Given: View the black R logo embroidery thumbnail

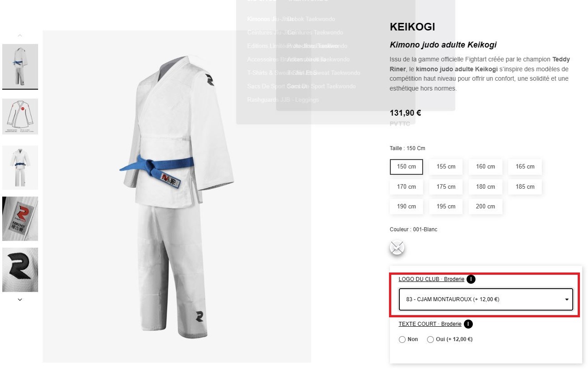Looking at the screenshot, I should coord(20,270).
